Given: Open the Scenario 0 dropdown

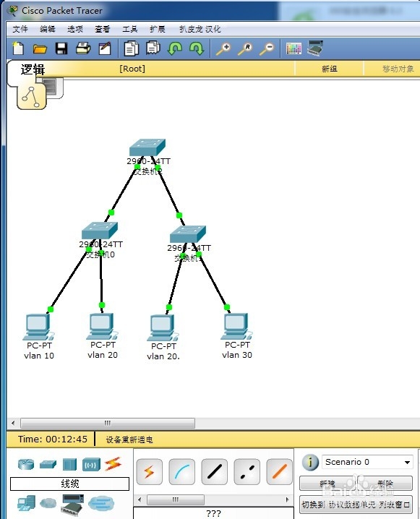Looking at the screenshot, I should click(367, 462).
